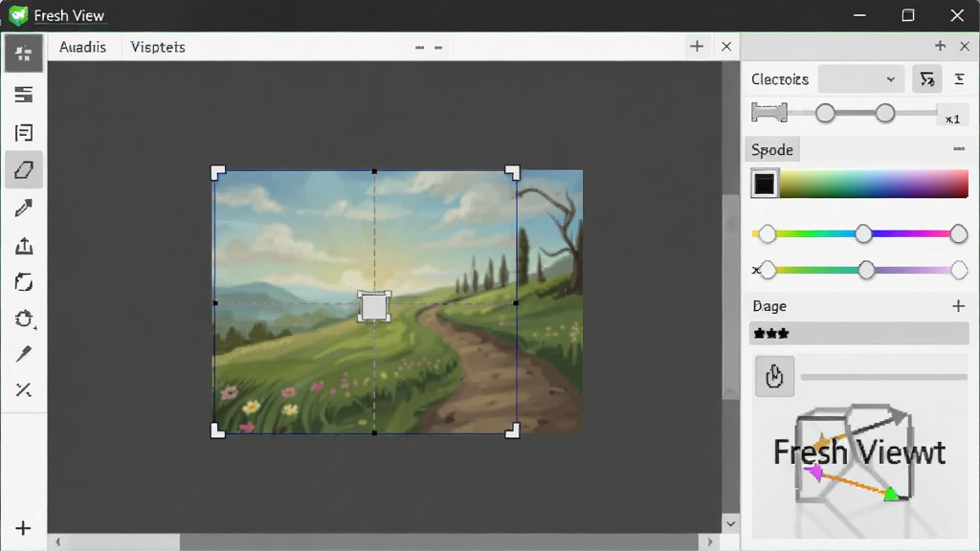Click the horizontal scrollbar right arrow
980x551 pixels.
click(x=709, y=541)
